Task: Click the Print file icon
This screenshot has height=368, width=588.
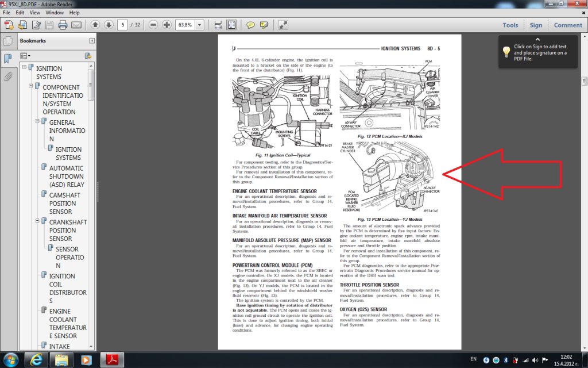Action: (x=63, y=25)
